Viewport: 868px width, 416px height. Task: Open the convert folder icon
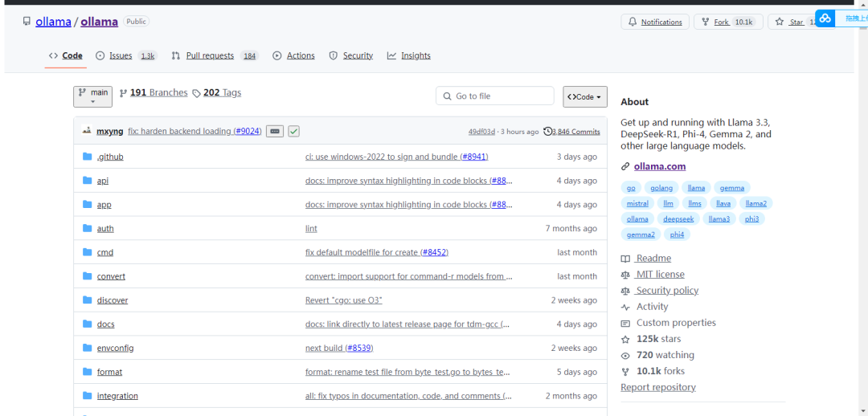[x=87, y=275]
